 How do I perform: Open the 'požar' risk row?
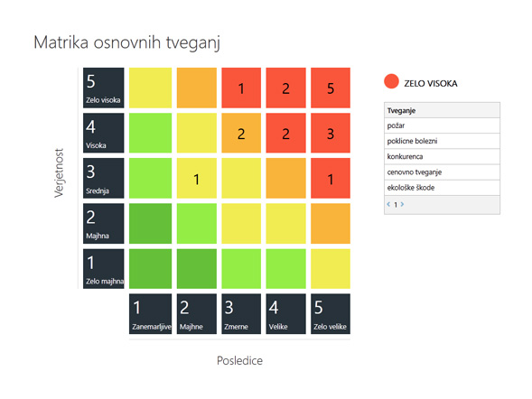point(442,125)
